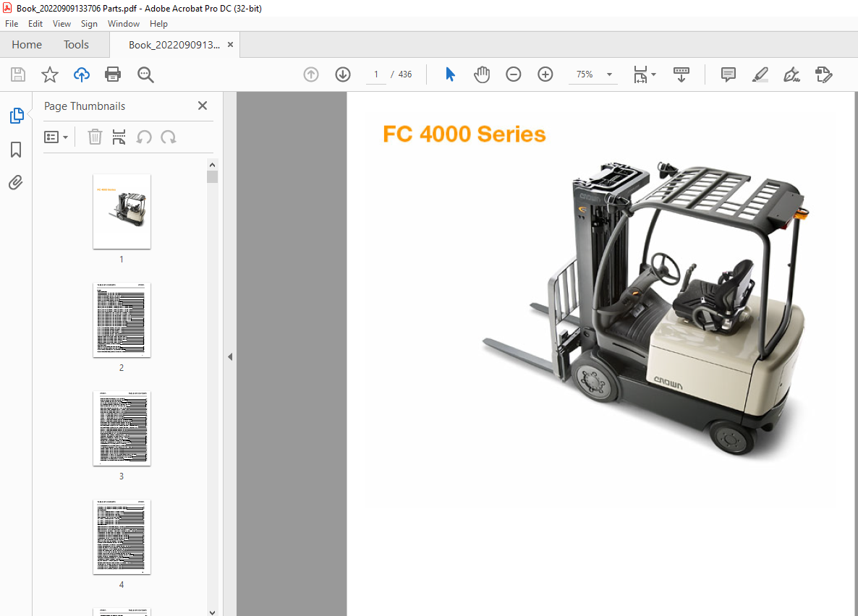This screenshot has height=616, width=858.
Task: Open the fit page options icon
Action: tap(645, 74)
